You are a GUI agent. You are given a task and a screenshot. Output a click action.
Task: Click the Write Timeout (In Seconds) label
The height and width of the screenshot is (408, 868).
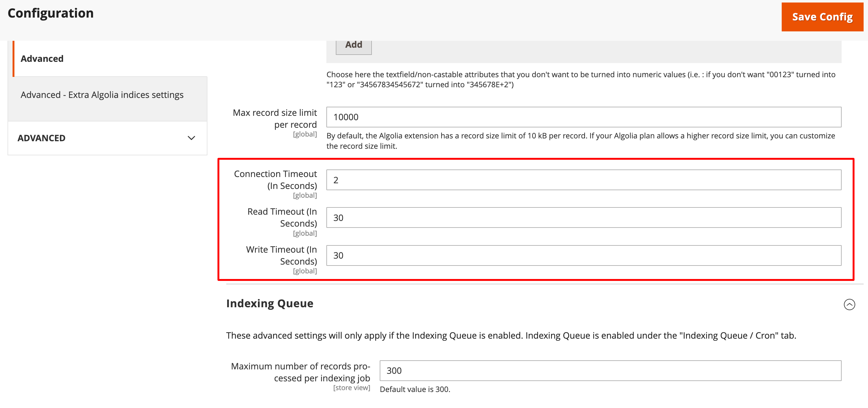point(281,255)
